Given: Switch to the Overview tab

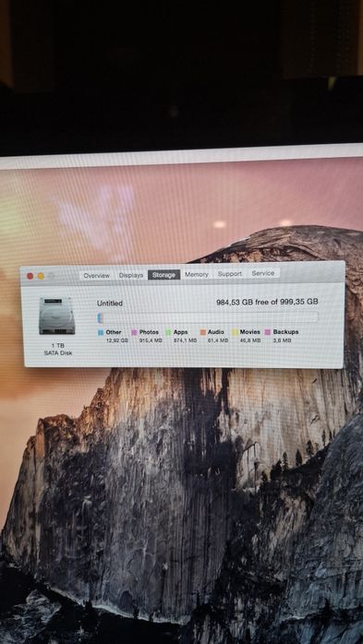Looking at the screenshot, I should click(x=97, y=276).
